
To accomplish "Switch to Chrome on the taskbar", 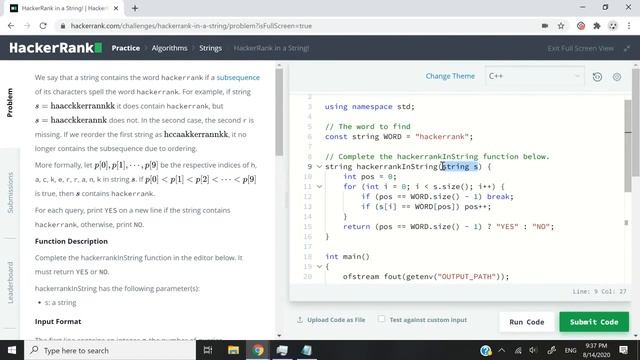I will [x=258, y=350].
